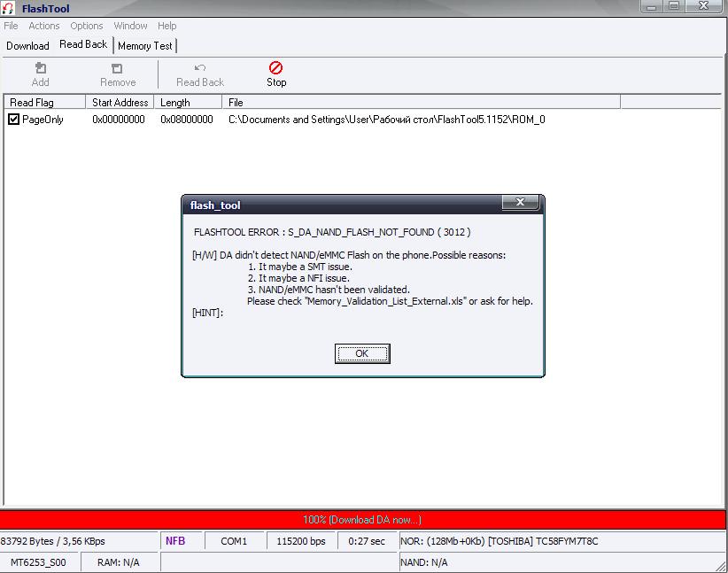Switch to the Download tab
Viewport: 728px width, 573px height.
27,45
